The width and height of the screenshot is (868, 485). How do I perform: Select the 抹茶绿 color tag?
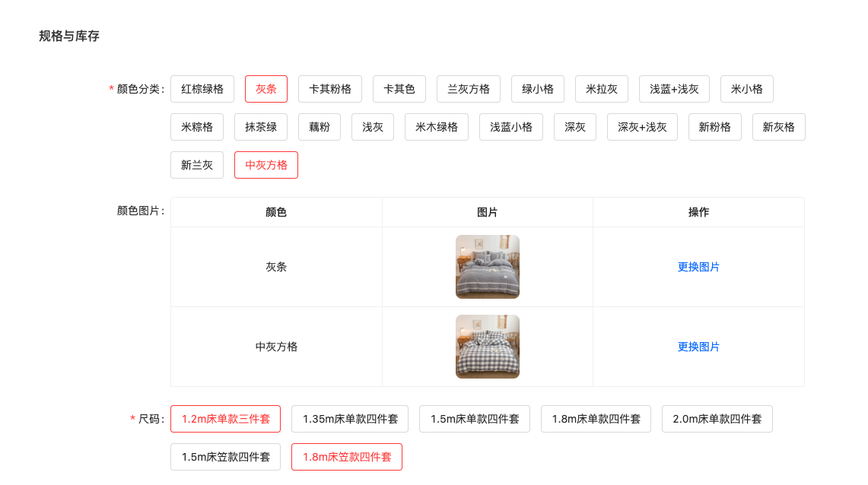coord(261,127)
